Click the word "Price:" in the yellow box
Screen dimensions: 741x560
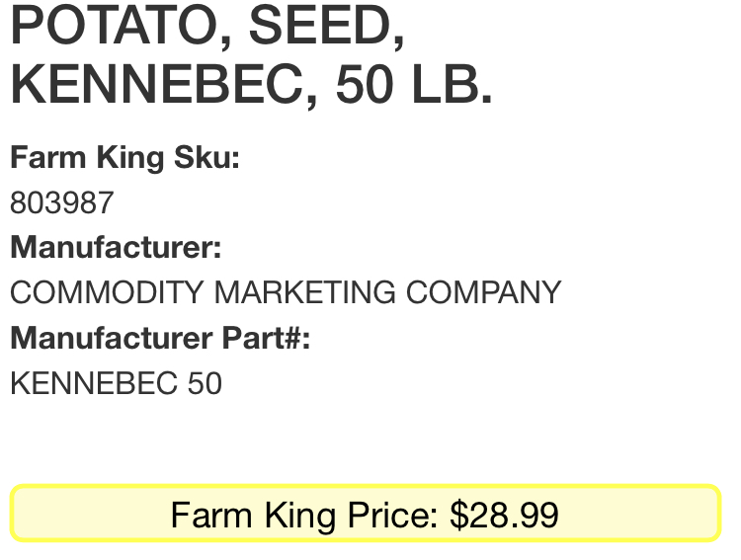tap(392, 515)
